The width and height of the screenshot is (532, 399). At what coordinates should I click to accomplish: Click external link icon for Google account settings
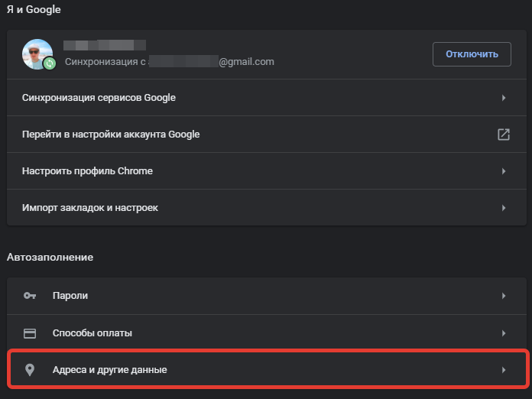[504, 135]
